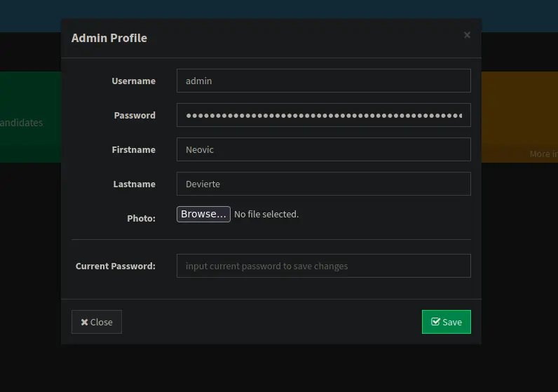Click the Lastname field showing Devierte
558x392 pixels.
click(323, 184)
